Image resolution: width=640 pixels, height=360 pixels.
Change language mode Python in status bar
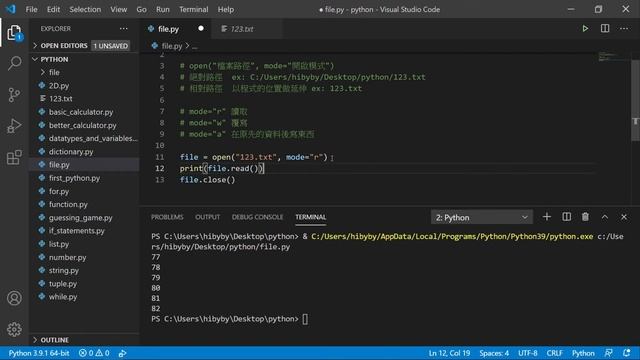pos(583,353)
